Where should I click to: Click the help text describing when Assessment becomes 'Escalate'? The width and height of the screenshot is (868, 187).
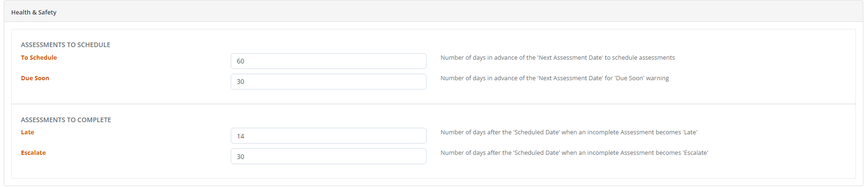click(574, 152)
